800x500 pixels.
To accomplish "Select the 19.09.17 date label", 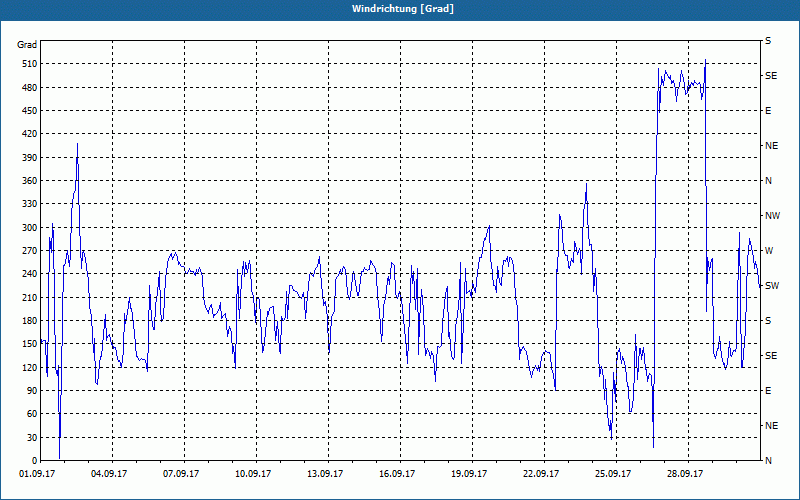I will [469, 474].
